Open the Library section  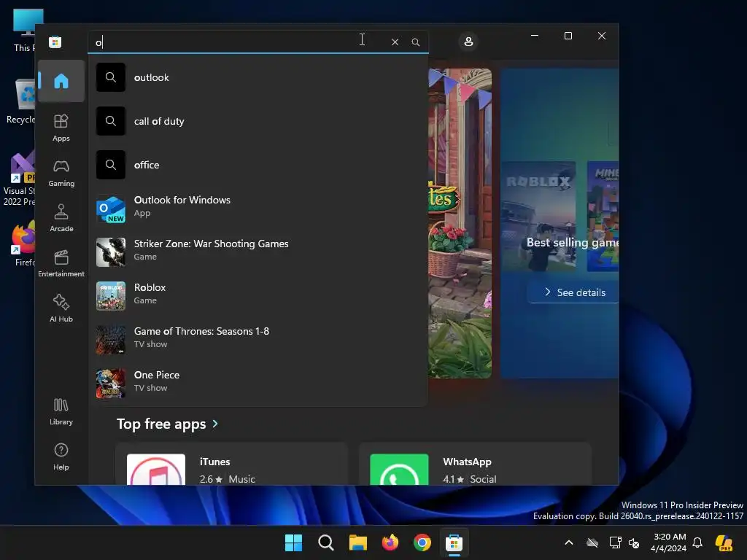61,411
